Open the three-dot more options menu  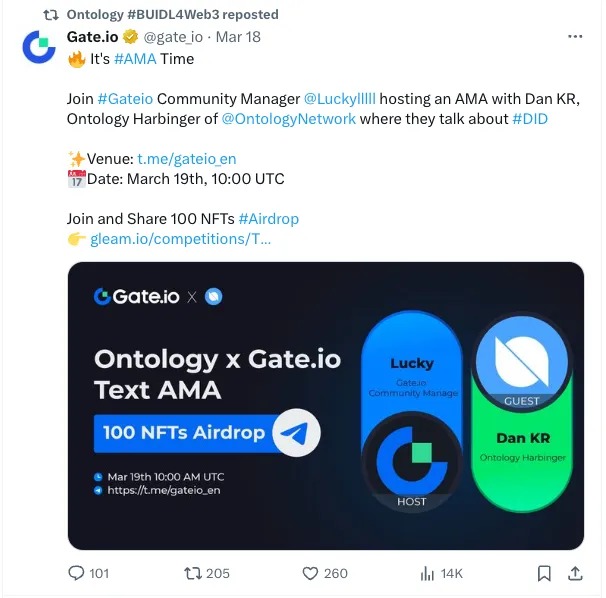[575, 37]
